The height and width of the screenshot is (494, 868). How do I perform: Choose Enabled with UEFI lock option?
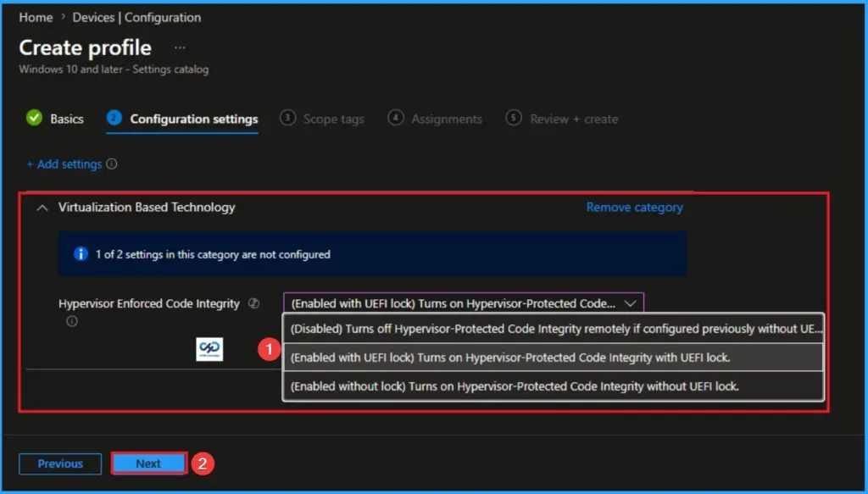[x=553, y=358]
